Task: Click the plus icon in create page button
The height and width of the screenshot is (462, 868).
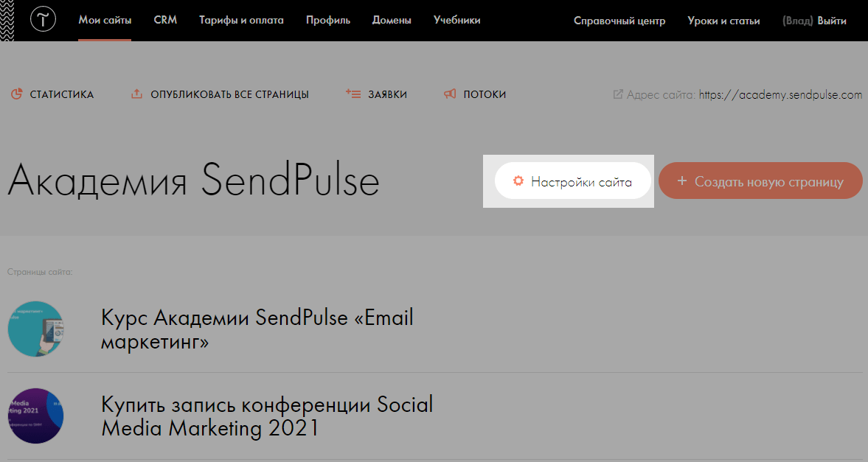Action: [x=682, y=181]
